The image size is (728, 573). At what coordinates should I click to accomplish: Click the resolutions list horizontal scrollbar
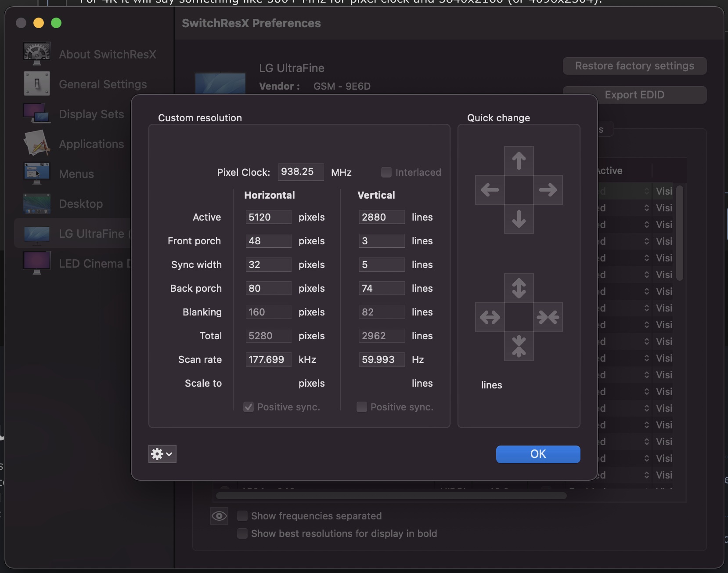pos(391,496)
